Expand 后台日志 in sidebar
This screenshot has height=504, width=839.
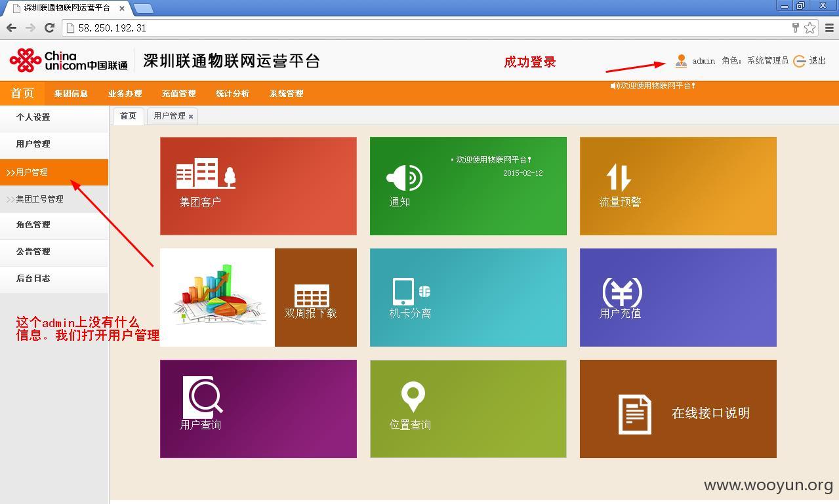click(54, 279)
